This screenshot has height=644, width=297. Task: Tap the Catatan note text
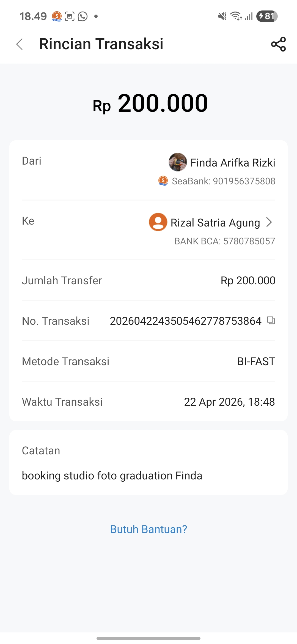[112, 476]
